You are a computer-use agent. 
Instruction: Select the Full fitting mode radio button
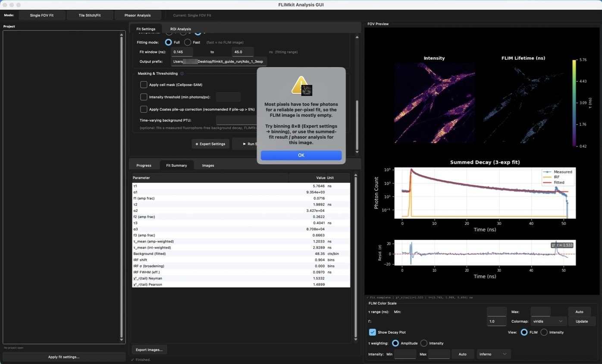click(x=168, y=42)
